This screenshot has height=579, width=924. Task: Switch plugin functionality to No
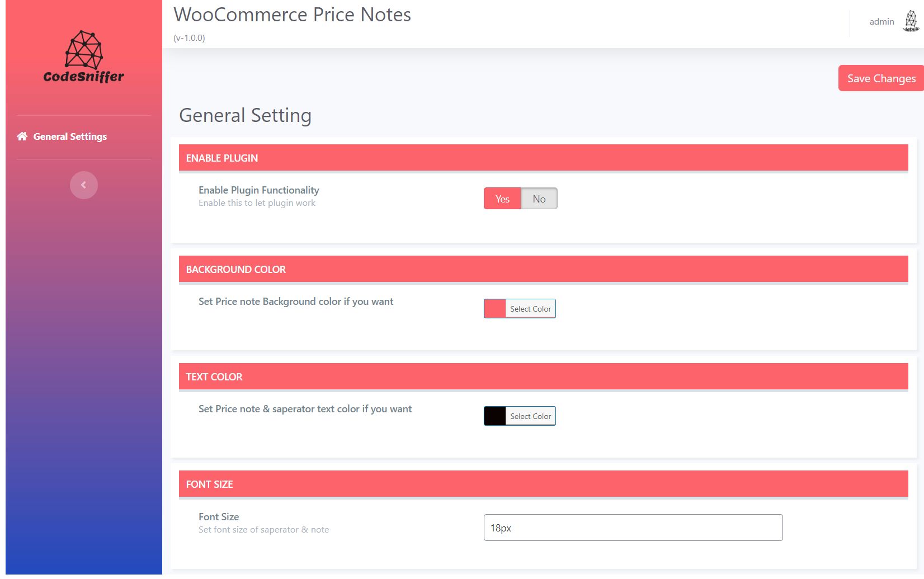click(539, 199)
